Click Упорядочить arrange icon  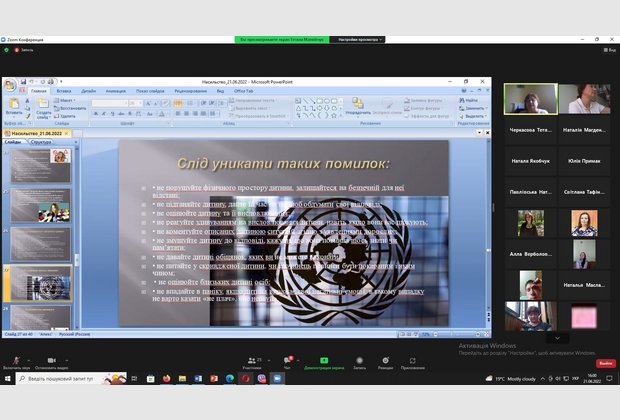(x=358, y=106)
